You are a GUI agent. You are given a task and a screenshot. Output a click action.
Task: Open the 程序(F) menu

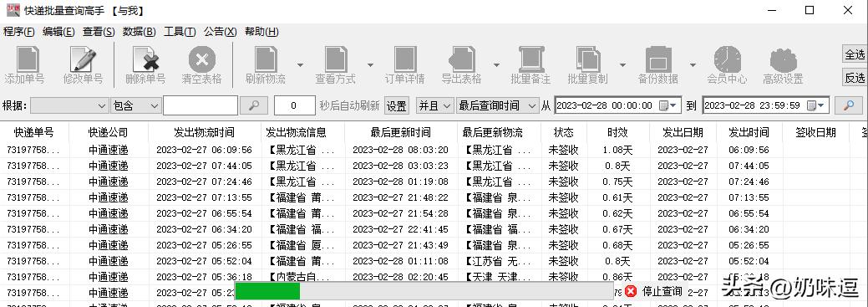pos(19,32)
